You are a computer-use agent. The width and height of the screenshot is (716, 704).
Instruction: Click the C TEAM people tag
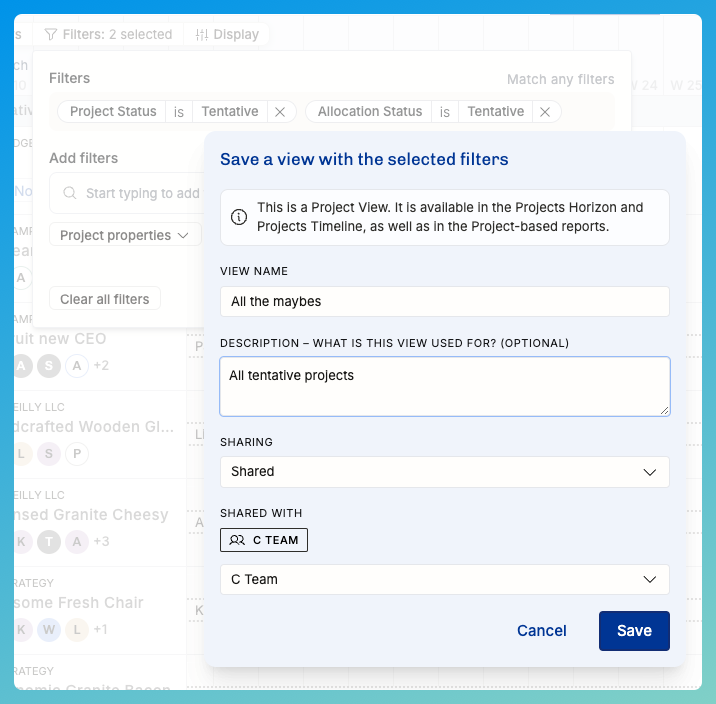tap(264, 540)
